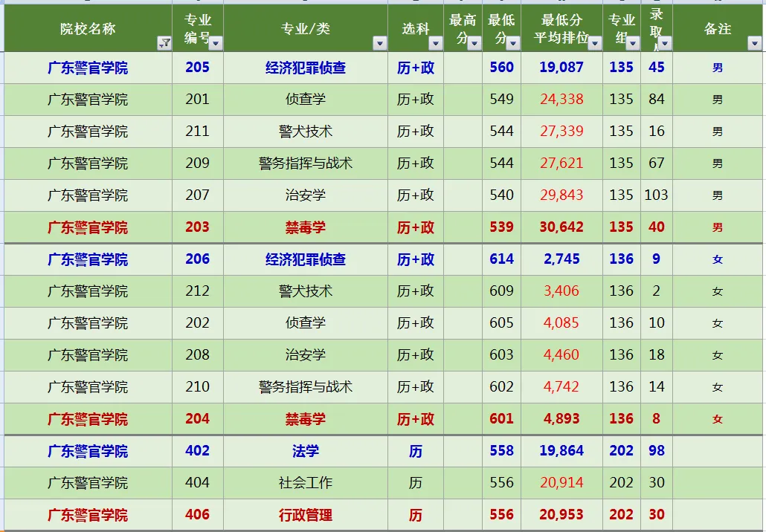Click the 禁毒学 cell in row 204
766x532 pixels.
(x=306, y=419)
